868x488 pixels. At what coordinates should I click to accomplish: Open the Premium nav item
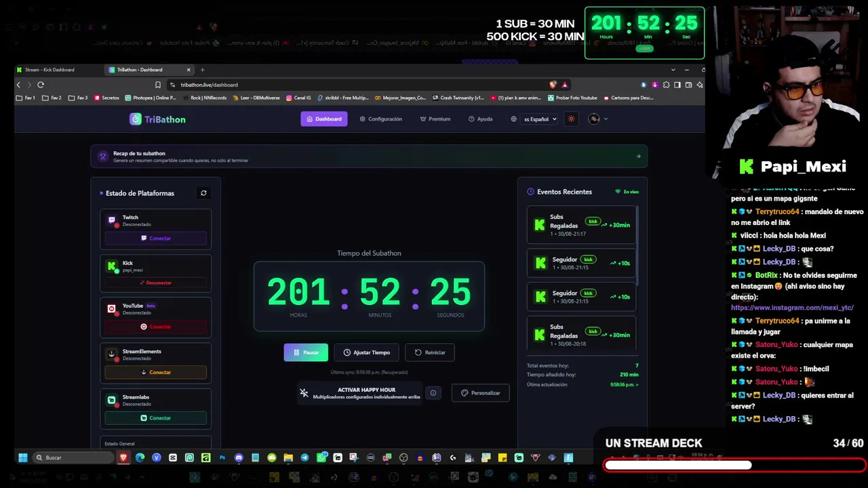tap(435, 119)
